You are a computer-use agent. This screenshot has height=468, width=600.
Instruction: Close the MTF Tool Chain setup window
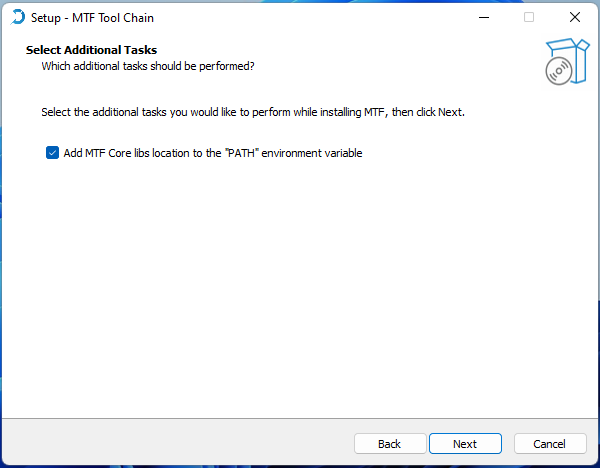[575, 18]
